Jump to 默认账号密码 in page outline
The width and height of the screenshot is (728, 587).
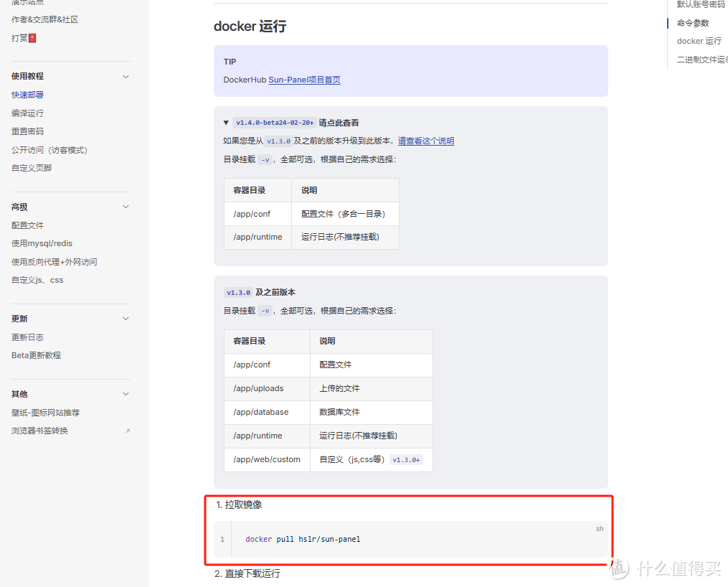701,4
